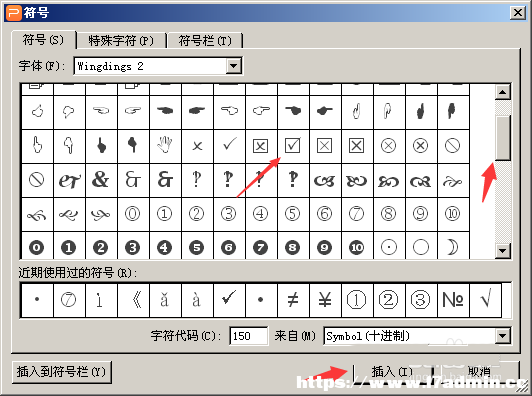The height and width of the screenshot is (396, 532).
Task: Pick the black circled 10 symbol
Action: click(x=357, y=247)
